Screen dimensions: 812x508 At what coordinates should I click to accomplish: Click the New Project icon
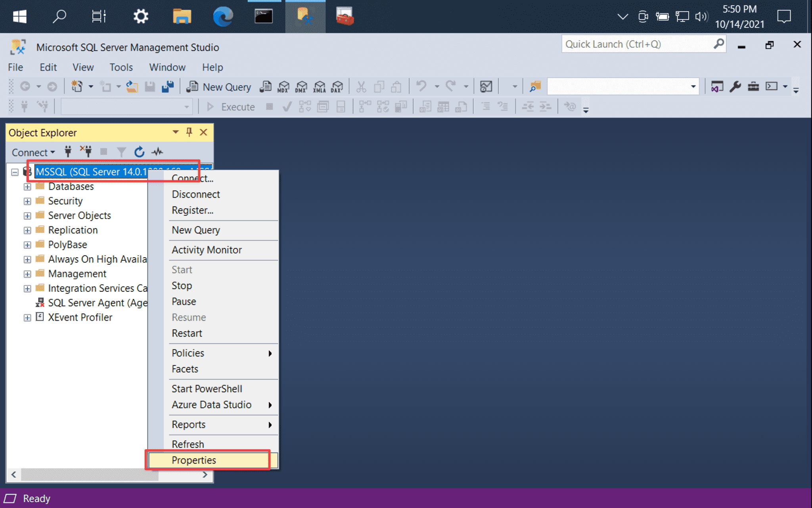(77, 87)
